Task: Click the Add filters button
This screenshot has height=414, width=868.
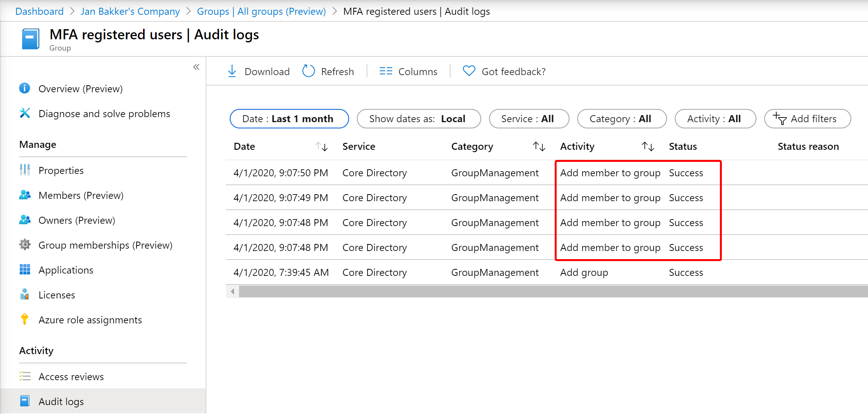Action: (x=807, y=119)
